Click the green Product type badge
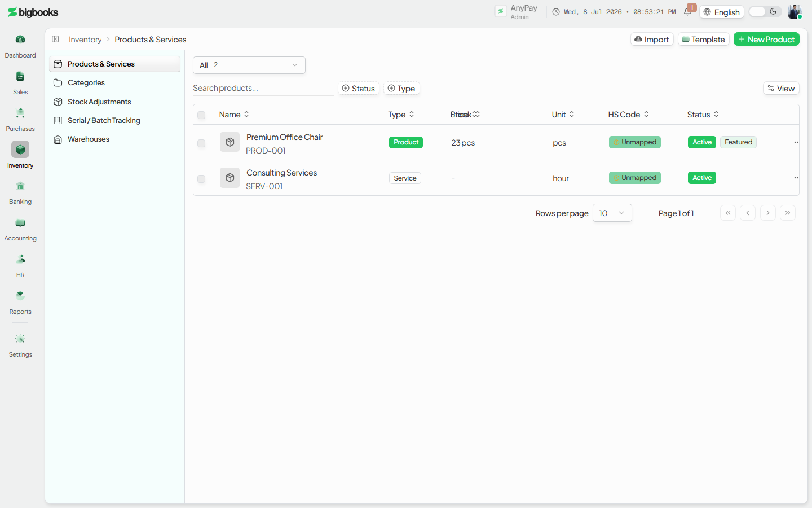The width and height of the screenshot is (812, 508). click(406, 142)
